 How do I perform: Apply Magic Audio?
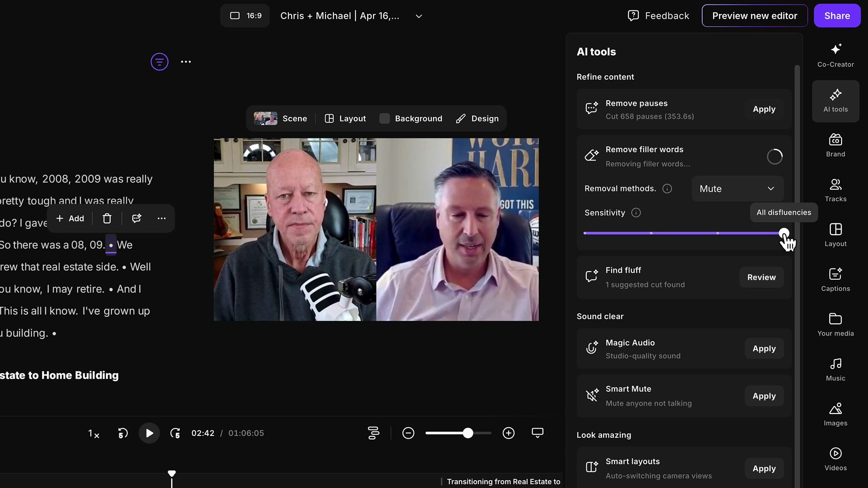[x=764, y=349]
